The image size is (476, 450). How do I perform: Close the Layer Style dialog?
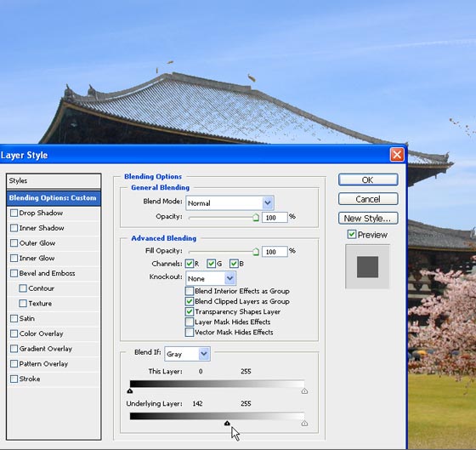point(397,155)
